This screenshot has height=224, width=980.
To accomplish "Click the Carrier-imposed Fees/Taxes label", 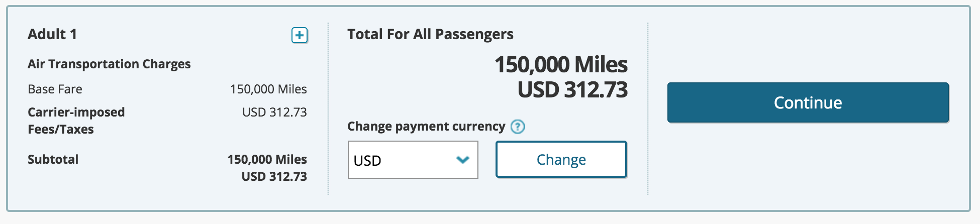I will [76, 121].
